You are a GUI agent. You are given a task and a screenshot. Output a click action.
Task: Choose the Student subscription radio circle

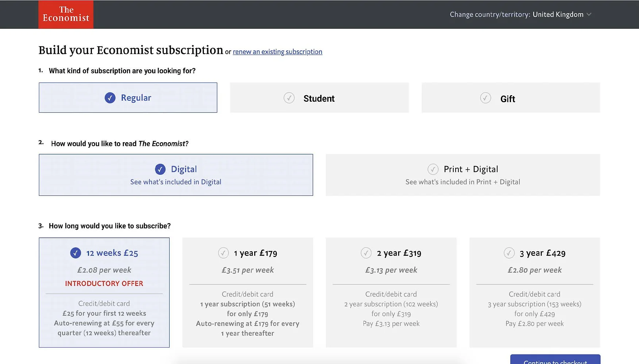[289, 98]
